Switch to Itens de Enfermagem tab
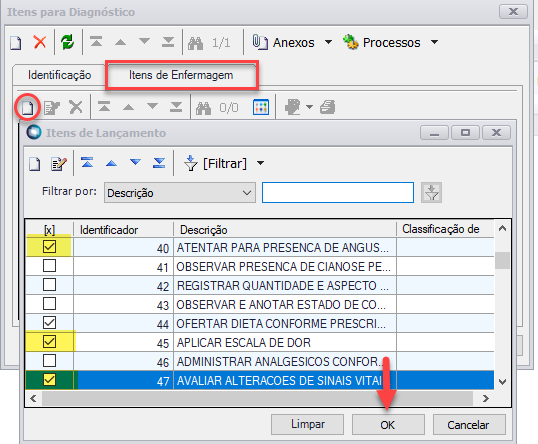 [x=181, y=75]
